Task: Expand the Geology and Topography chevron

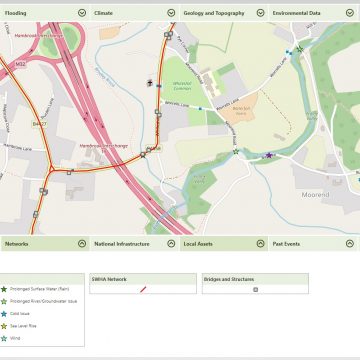Action: click(260, 13)
